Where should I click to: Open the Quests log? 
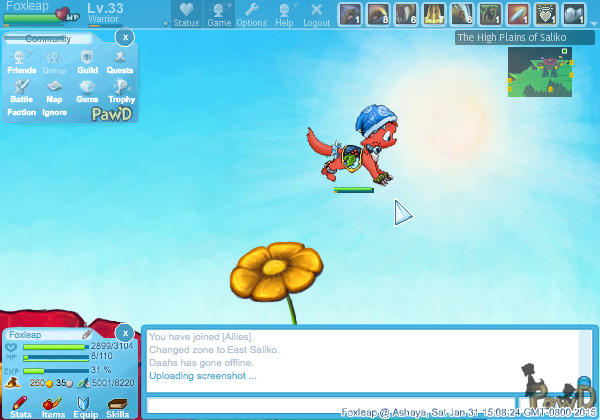[x=119, y=62]
